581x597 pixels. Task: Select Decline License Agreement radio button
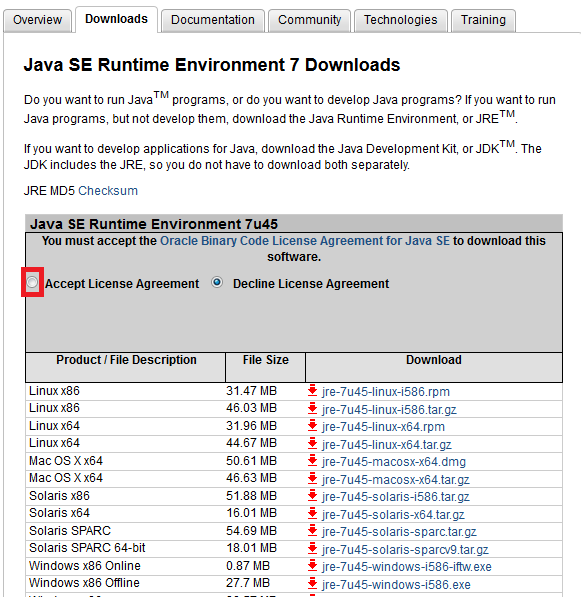coord(217,282)
